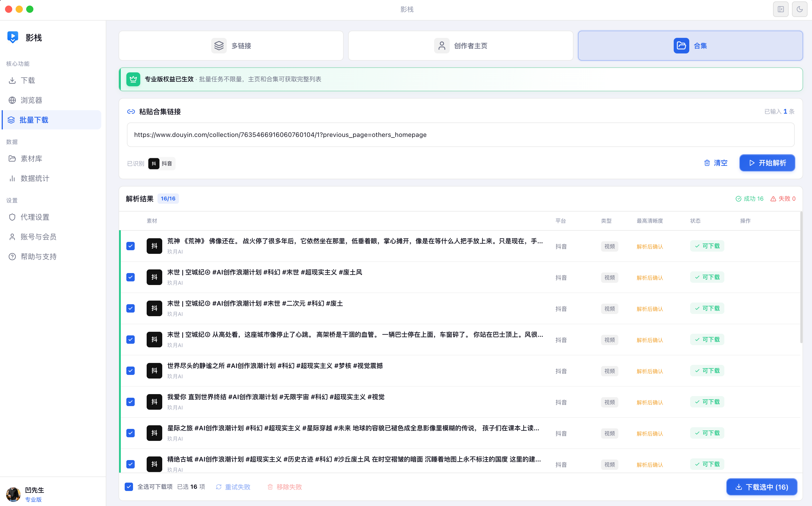Viewport: 812px width, 506px height.
Task: Click 清空 to clear the links
Action: (x=716, y=163)
